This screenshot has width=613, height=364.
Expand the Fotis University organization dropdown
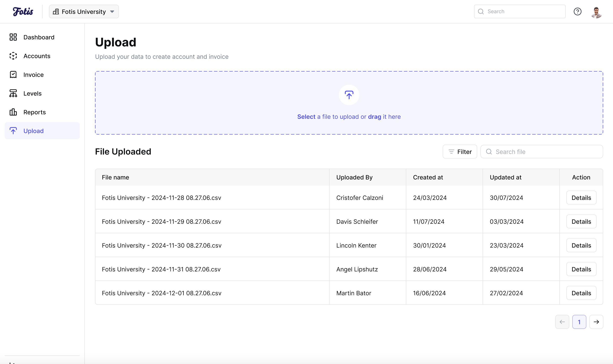84,11
